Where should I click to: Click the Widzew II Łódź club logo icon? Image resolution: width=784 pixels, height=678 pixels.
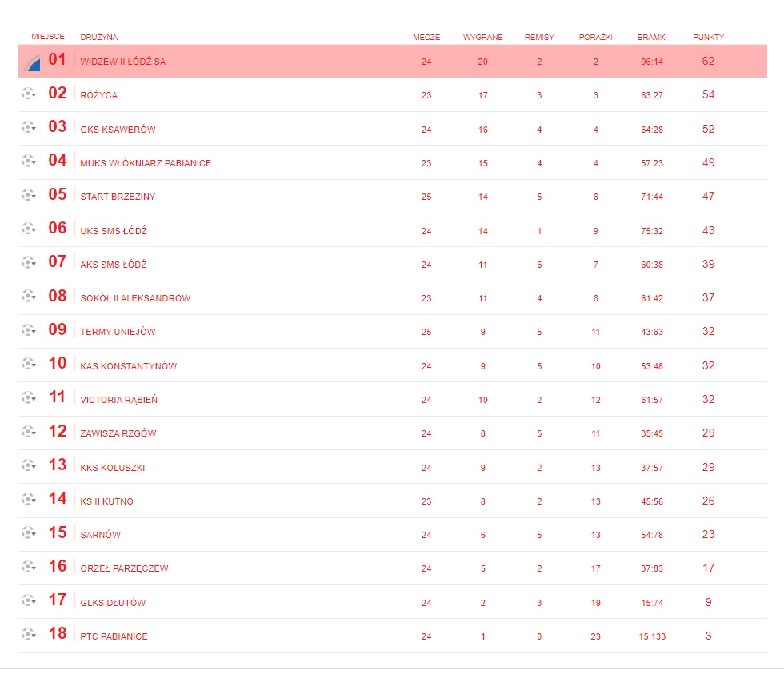click(32, 62)
